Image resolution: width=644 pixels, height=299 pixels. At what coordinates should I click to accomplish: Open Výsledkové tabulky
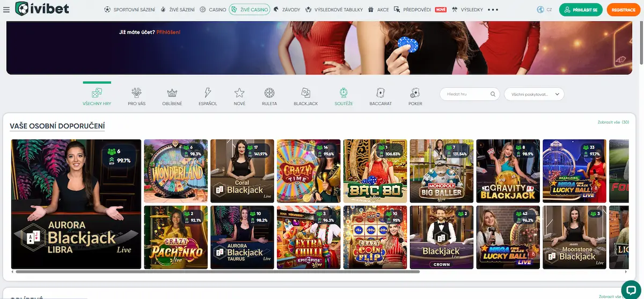(334, 10)
